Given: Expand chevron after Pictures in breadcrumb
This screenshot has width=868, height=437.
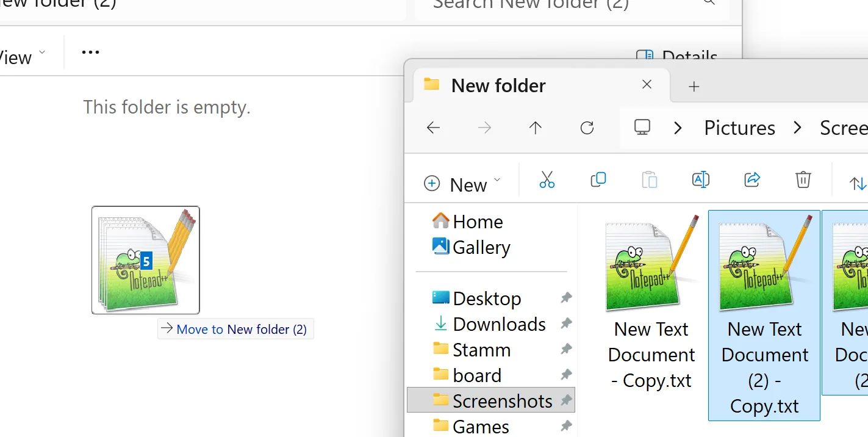Looking at the screenshot, I should [x=797, y=128].
